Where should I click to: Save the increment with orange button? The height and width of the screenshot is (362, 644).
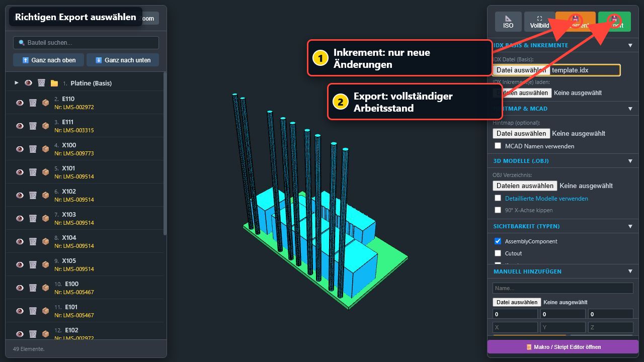click(x=576, y=21)
